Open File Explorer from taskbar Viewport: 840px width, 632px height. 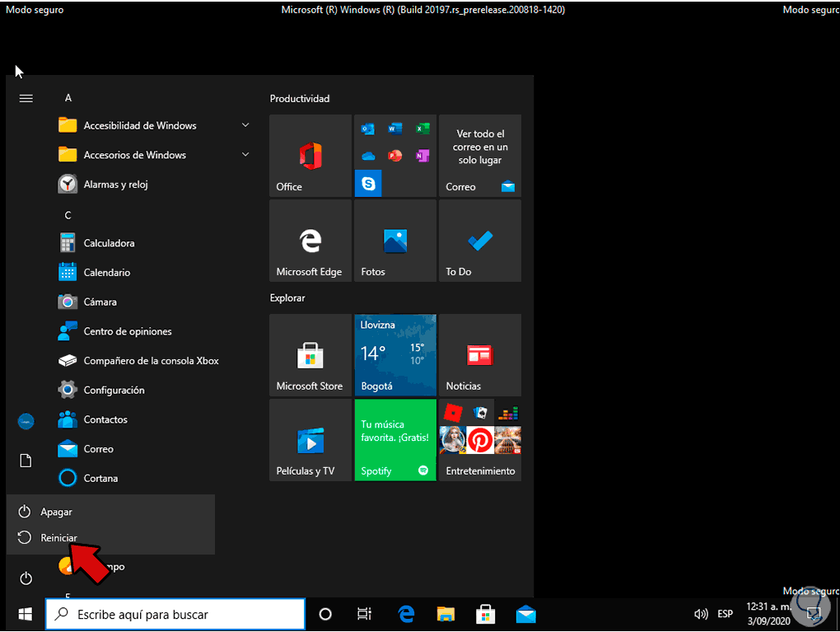tap(446, 615)
